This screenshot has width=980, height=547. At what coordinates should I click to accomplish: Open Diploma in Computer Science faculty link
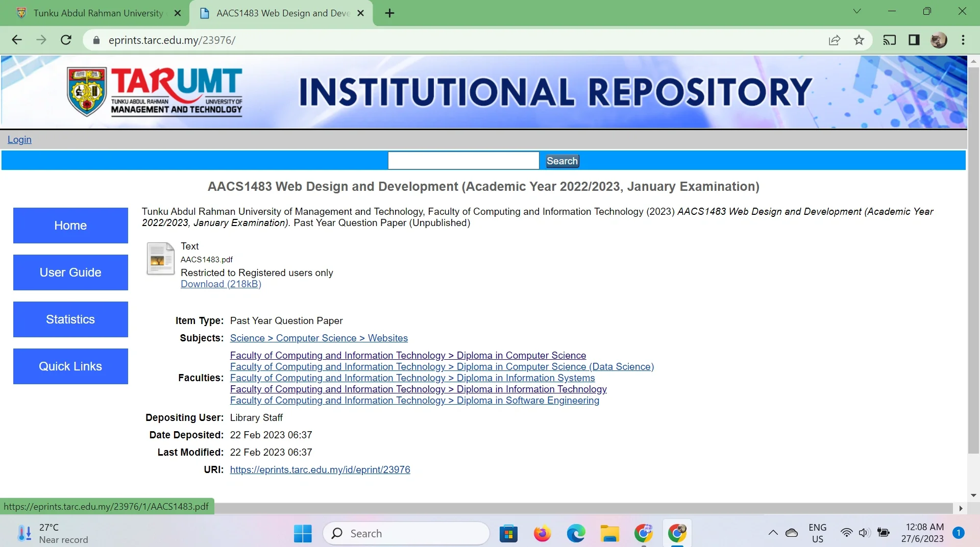(408, 356)
